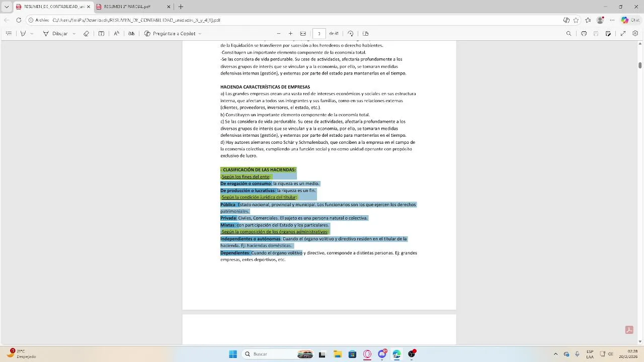Click the taskbar Buscar search box

[x=278, y=354]
